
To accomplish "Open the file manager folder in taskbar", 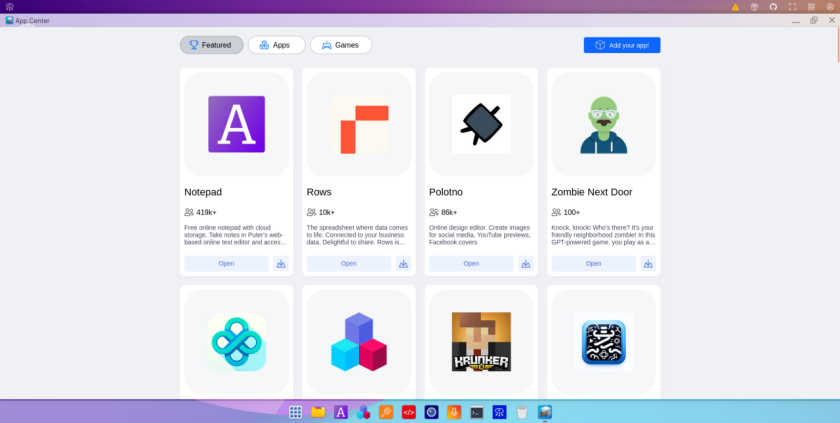I will (318, 412).
